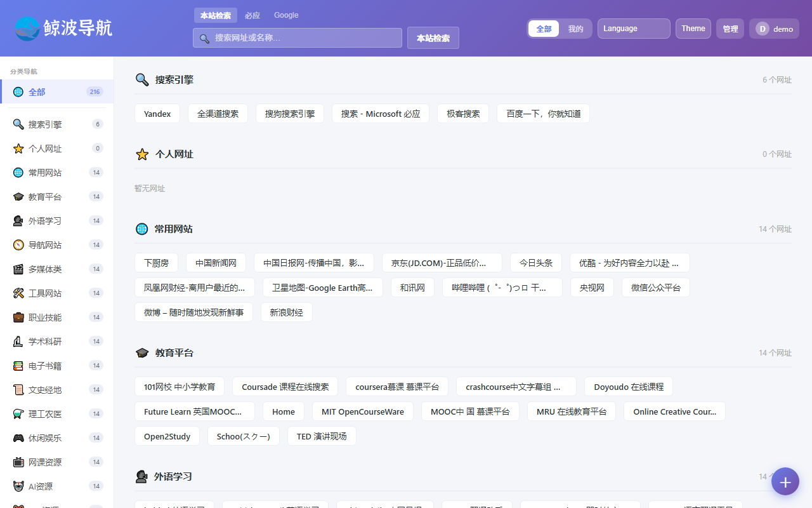Click magnifier icon in 搜索引擎 section heading
Viewport: 812px width, 508px height.
tap(142, 79)
